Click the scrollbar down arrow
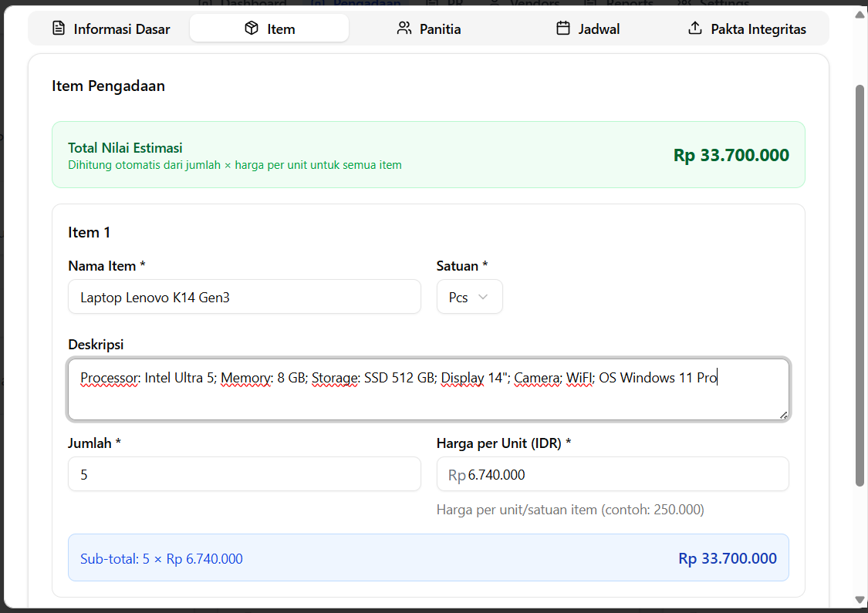Screen dimensions: 868x613 coord(860,600)
